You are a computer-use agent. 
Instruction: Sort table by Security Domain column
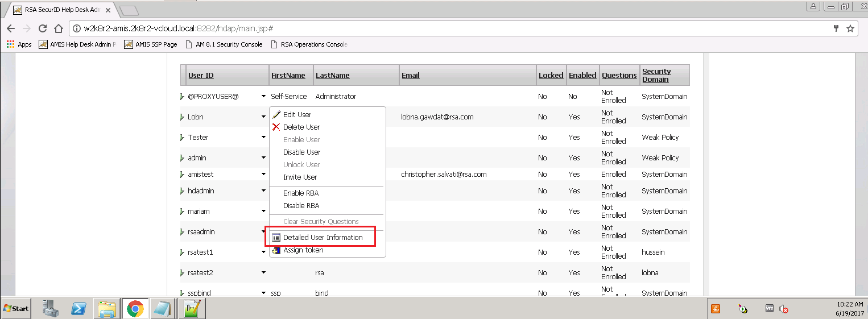click(656, 75)
